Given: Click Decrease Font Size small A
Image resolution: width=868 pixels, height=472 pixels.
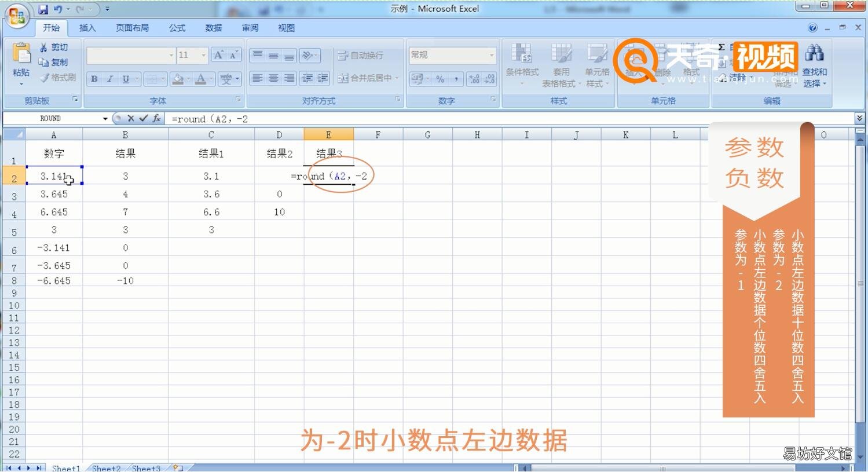Looking at the screenshot, I should point(234,55).
